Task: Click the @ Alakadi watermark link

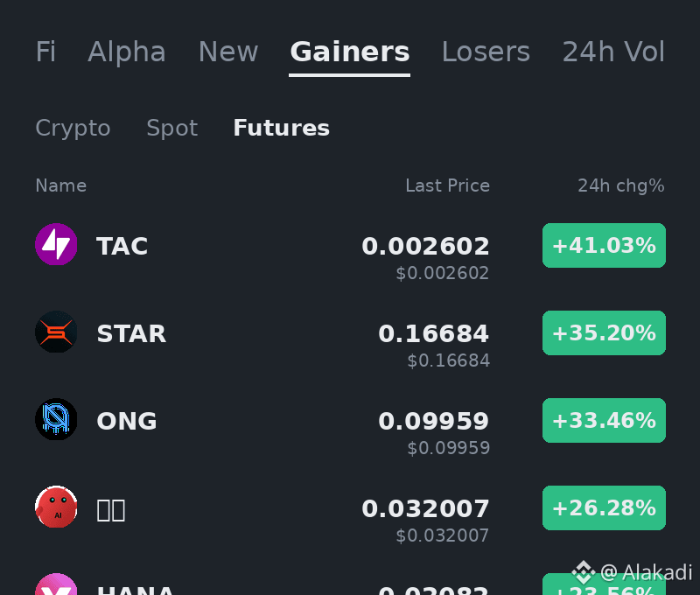Action: click(646, 572)
